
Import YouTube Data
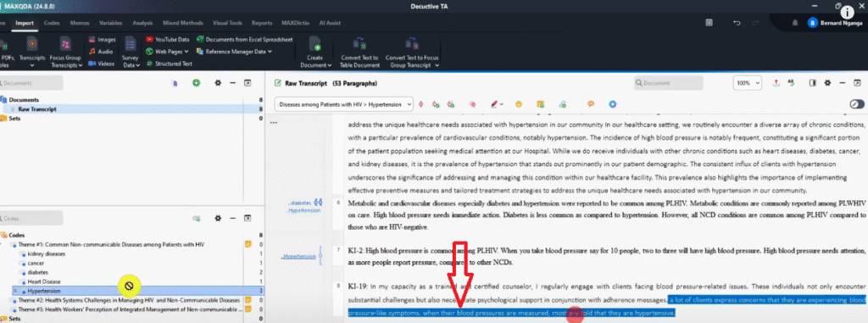168,40
